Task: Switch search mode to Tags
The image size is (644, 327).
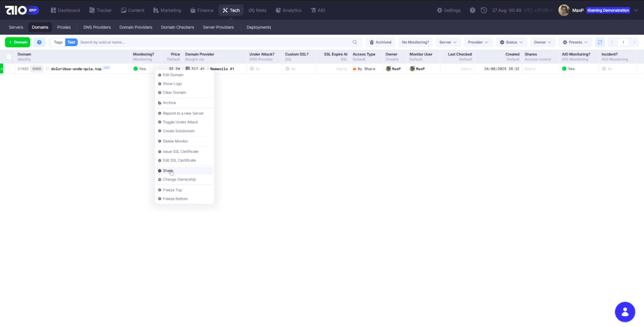Action: pos(58,42)
